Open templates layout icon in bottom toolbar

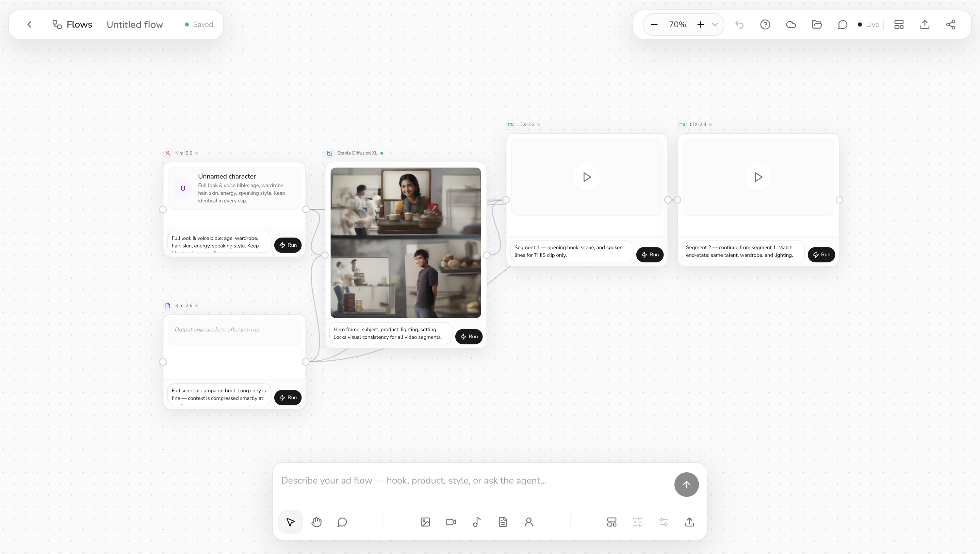coord(612,522)
